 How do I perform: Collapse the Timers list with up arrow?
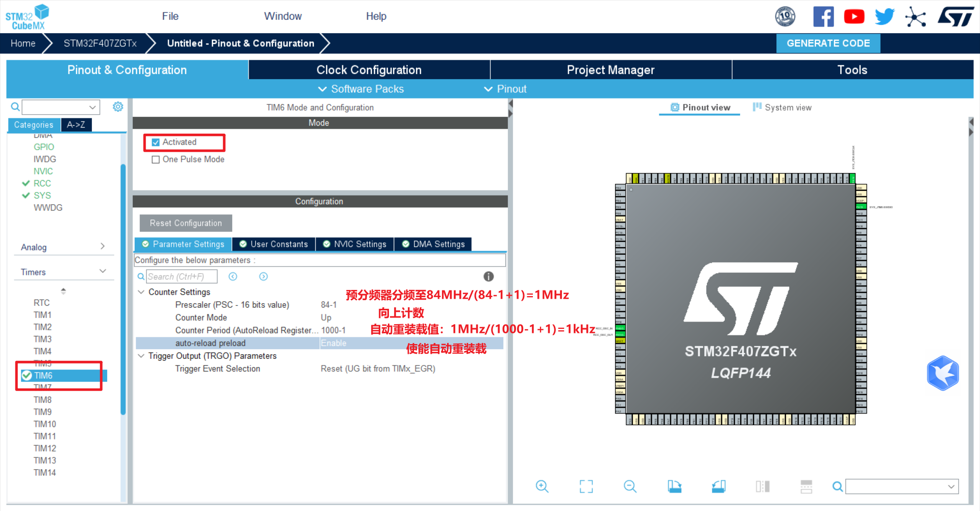tap(63, 291)
